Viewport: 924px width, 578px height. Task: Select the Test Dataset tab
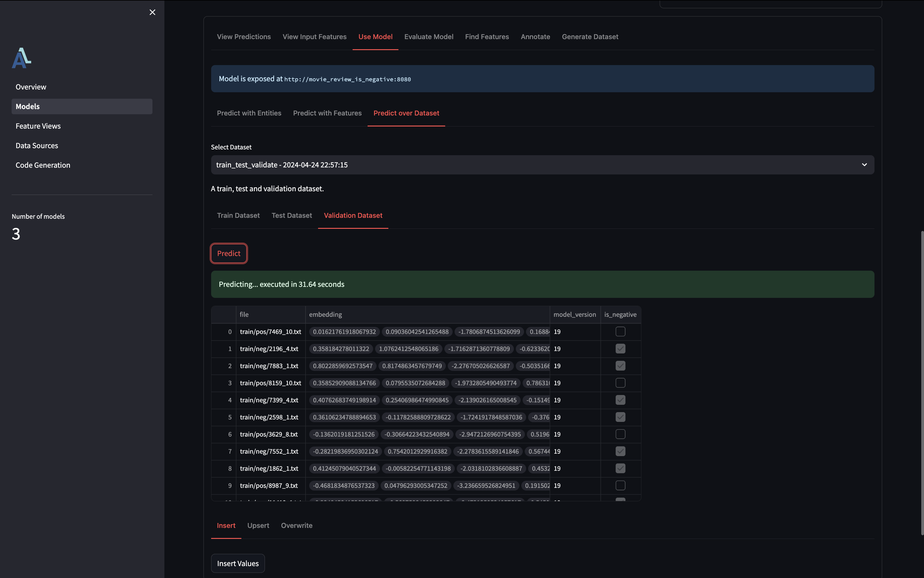[292, 216]
